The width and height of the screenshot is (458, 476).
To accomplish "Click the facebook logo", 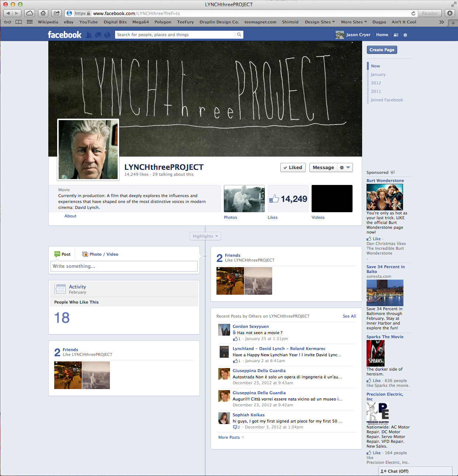I will point(65,35).
